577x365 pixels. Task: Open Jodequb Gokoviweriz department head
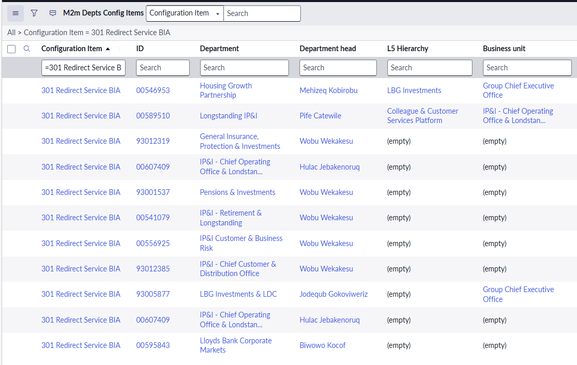click(x=333, y=294)
